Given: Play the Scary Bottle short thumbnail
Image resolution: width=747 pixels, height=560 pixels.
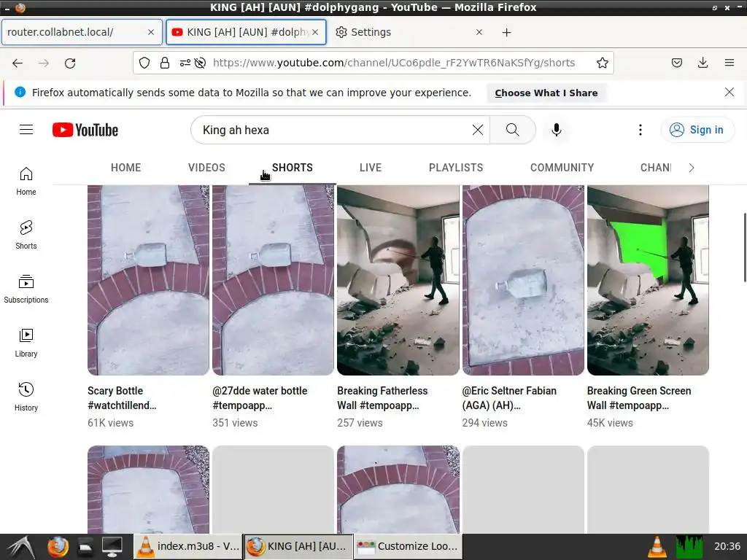Looking at the screenshot, I should (148, 280).
